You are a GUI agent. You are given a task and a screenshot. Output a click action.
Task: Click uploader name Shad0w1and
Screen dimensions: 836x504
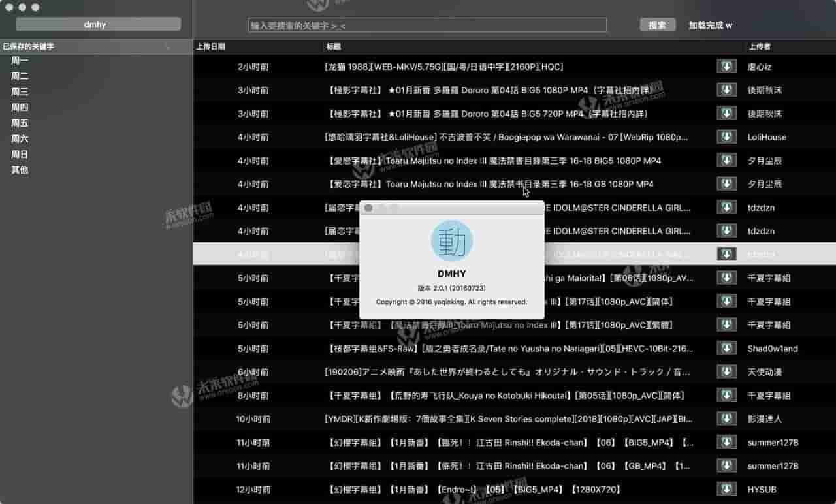point(773,349)
